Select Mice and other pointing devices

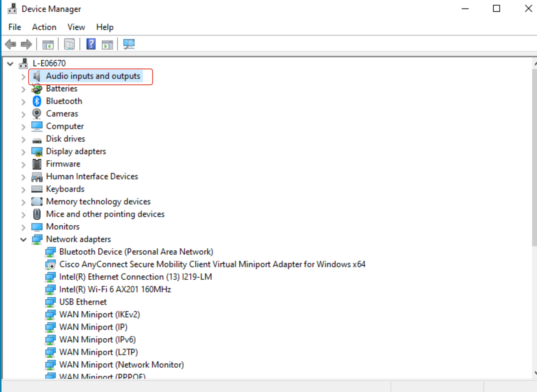(105, 214)
